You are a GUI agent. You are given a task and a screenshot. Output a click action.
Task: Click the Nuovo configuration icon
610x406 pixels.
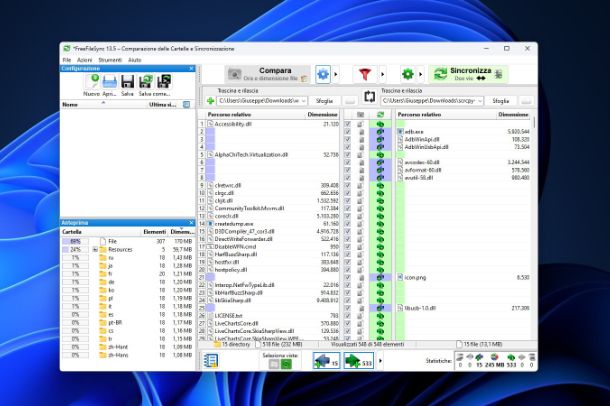tap(92, 82)
